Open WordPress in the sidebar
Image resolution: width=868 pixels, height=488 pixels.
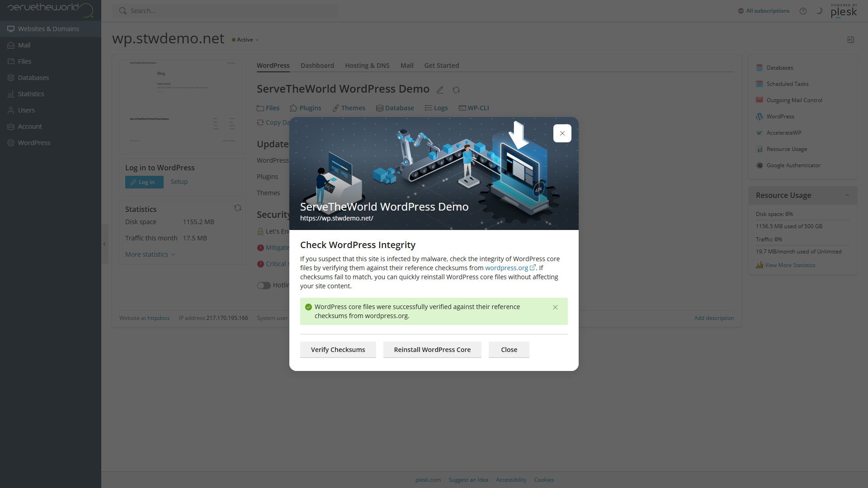(x=51, y=143)
